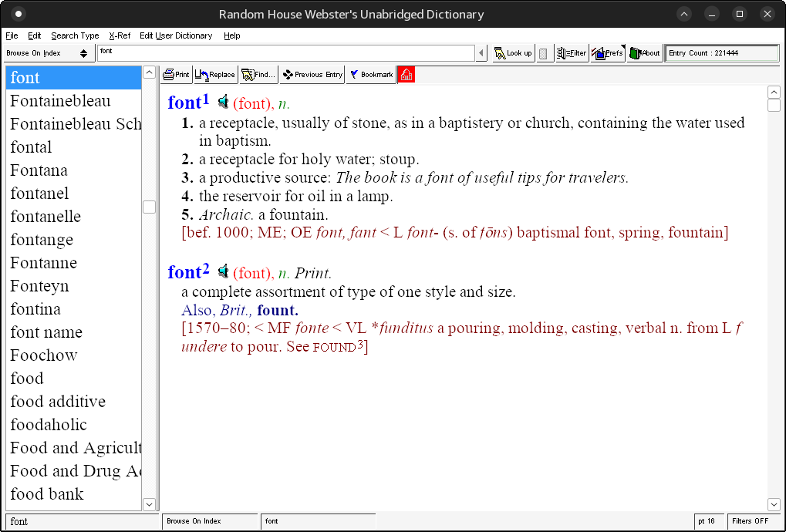Viewport: 786px width, 532px height.
Task: Open the Browse On Index dropdown
Action: (x=49, y=53)
